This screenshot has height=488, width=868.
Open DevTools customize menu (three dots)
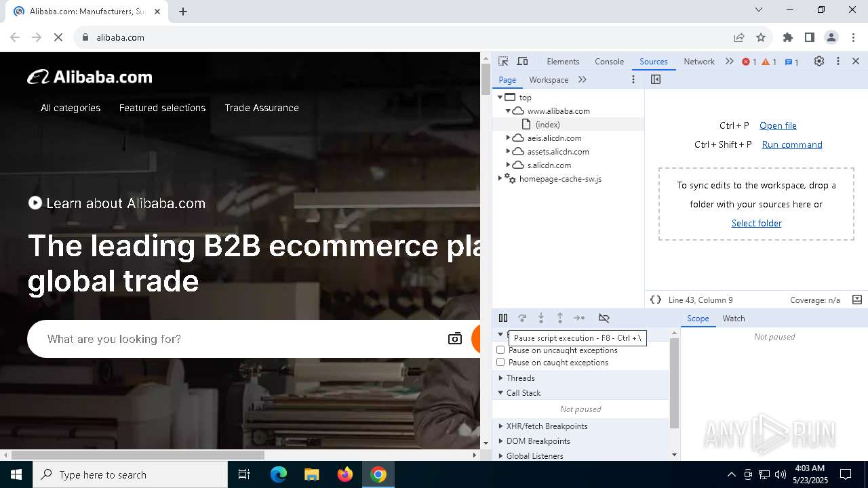tap(838, 61)
